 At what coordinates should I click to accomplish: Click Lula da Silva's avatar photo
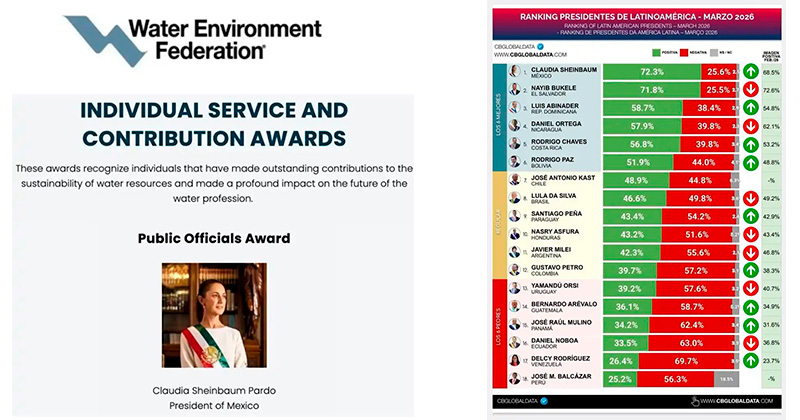point(514,198)
